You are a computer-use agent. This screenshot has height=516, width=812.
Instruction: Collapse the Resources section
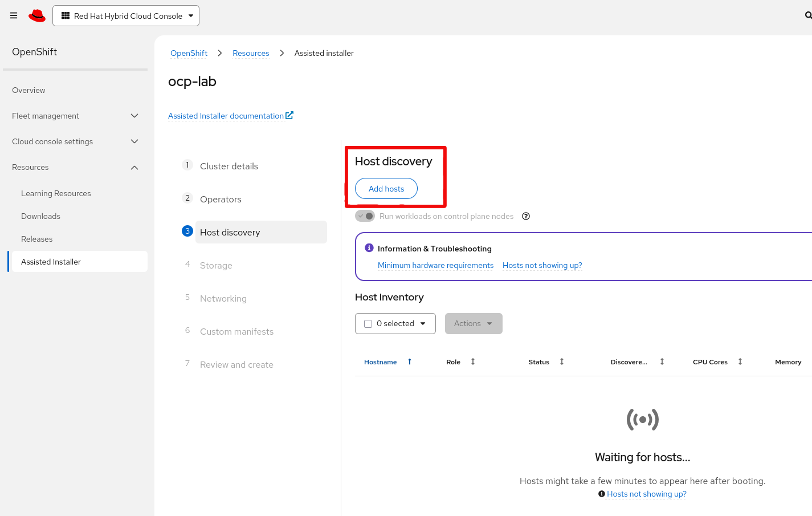coord(75,167)
